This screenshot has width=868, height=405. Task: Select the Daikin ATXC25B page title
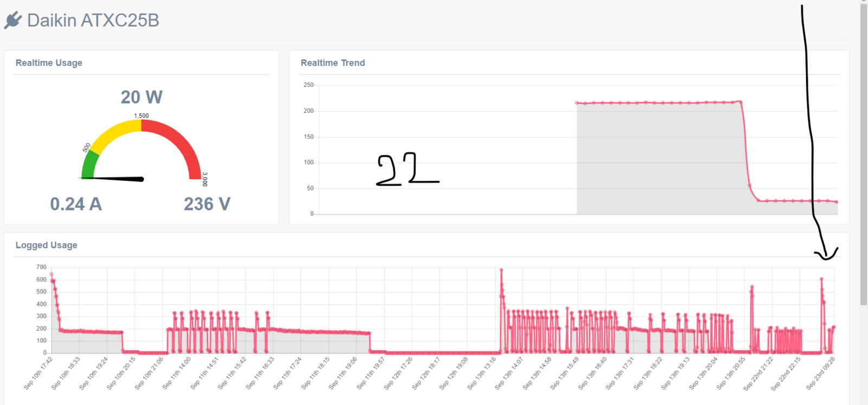tap(93, 20)
